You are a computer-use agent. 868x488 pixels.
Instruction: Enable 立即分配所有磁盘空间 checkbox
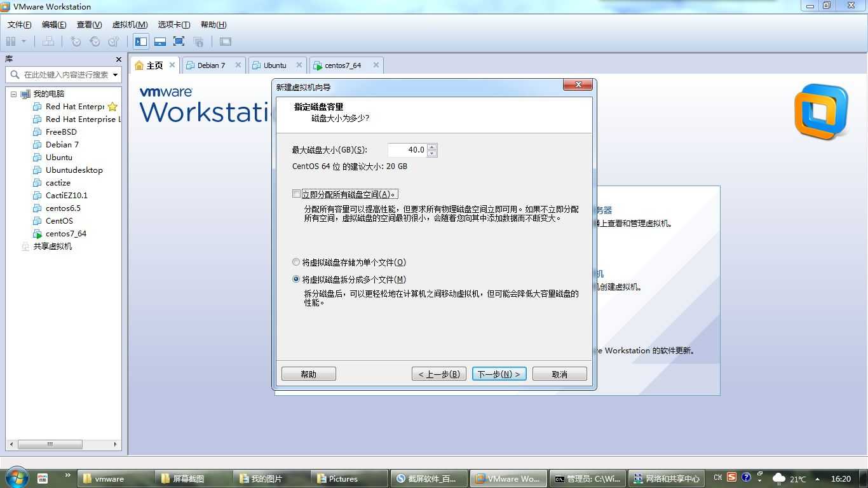(x=296, y=194)
